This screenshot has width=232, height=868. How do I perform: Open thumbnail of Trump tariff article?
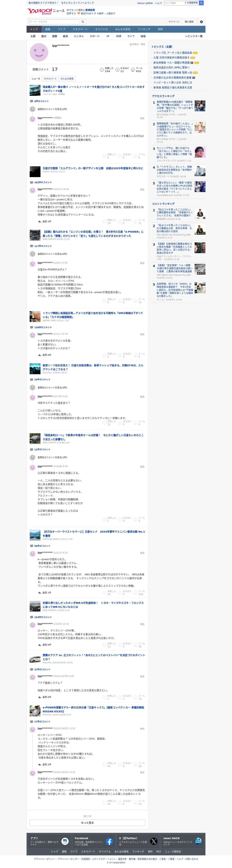coord(35,316)
